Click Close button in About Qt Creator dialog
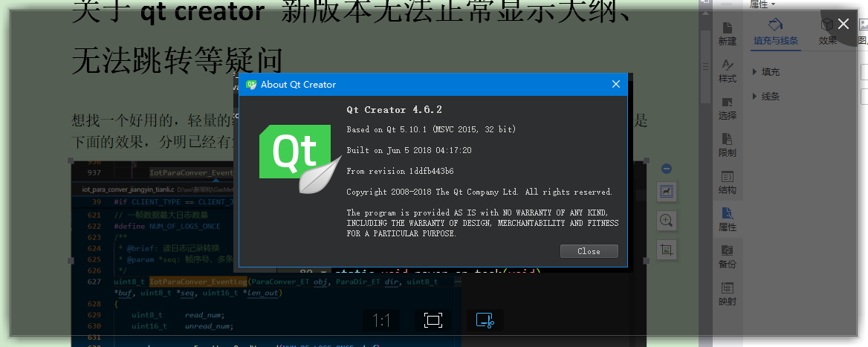868x347 pixels. 589,251
